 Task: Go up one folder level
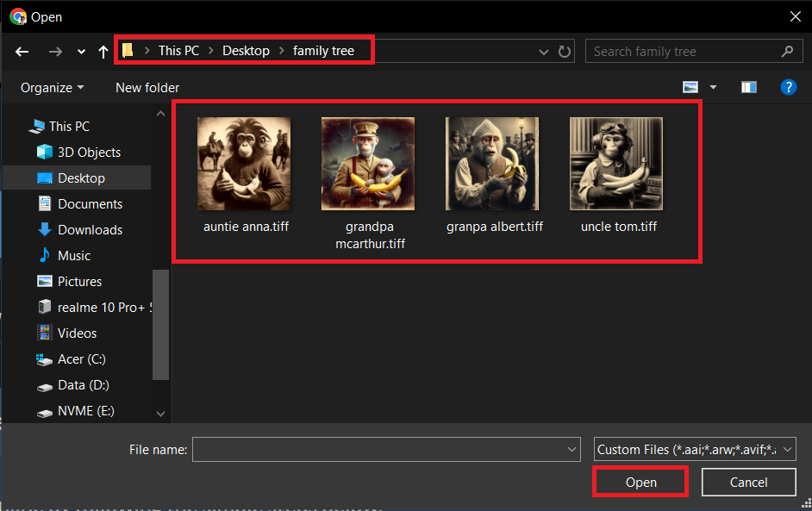click(103, 52)
